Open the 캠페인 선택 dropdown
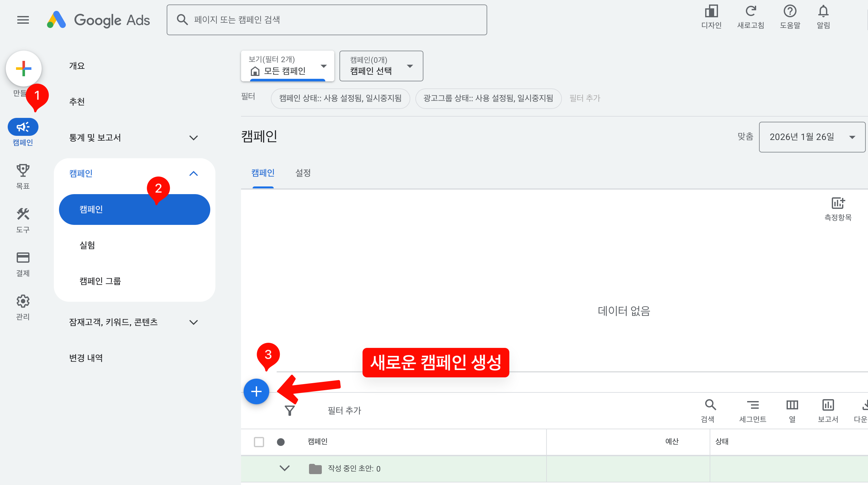The image size is (868, 485). click(x=381, y=66)
